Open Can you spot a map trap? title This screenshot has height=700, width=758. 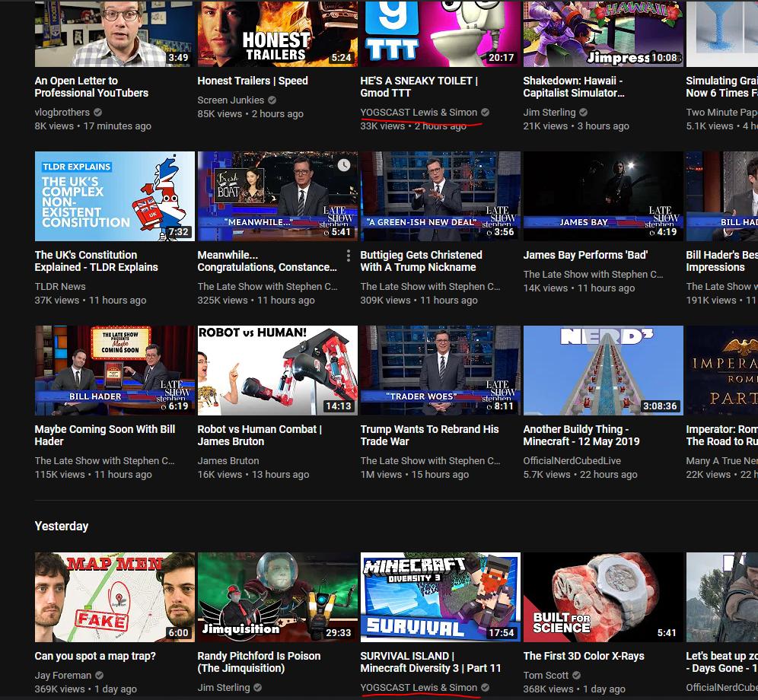tap(95, 656)
